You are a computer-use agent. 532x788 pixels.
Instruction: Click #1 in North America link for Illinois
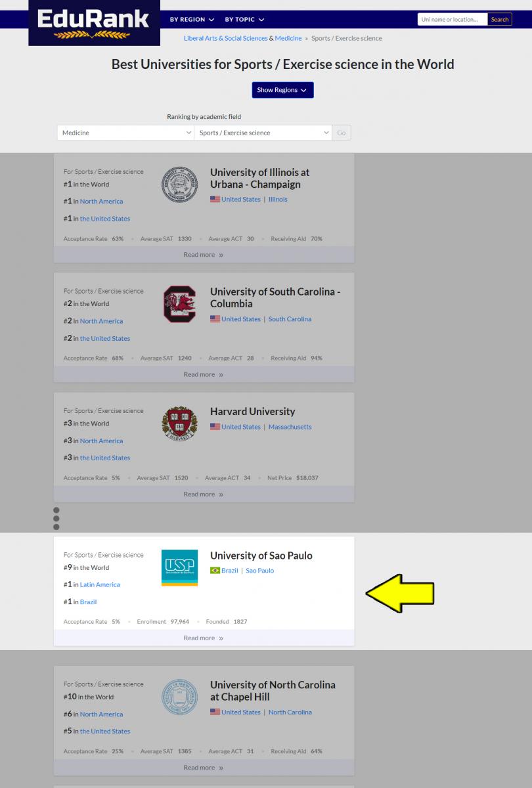101,202
